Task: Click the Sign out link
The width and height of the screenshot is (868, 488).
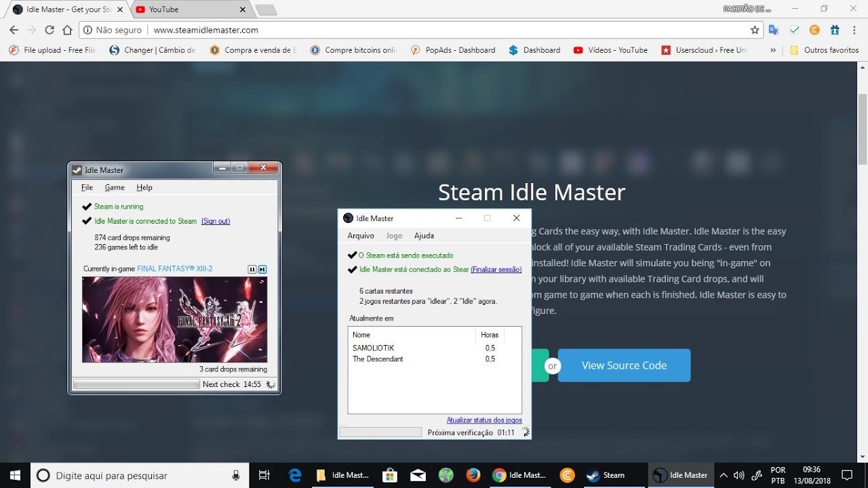Action: 216,221
